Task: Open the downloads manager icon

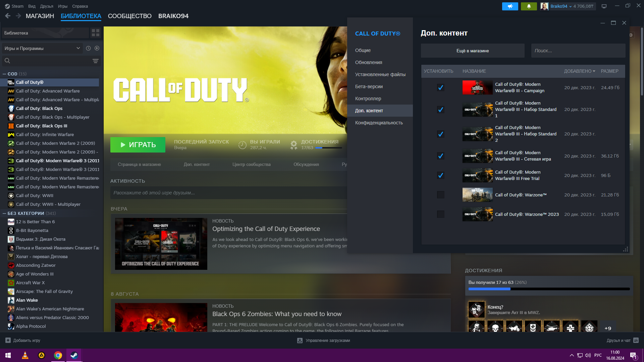Action: 300,341
